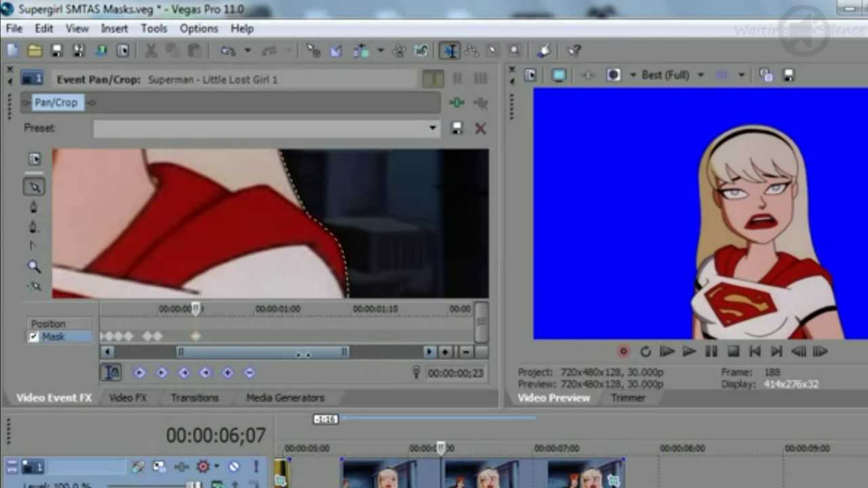
Task: Open the Preset dropdown list
Action: coord(433,128)
